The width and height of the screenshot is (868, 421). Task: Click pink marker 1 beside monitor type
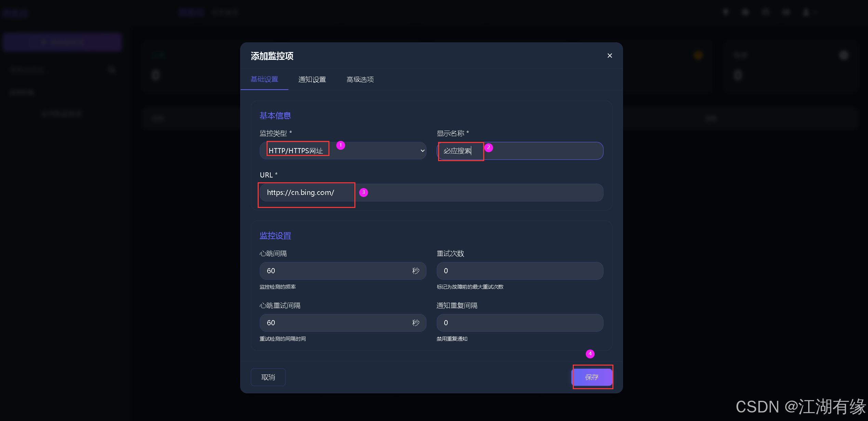[x=340, y=145]
